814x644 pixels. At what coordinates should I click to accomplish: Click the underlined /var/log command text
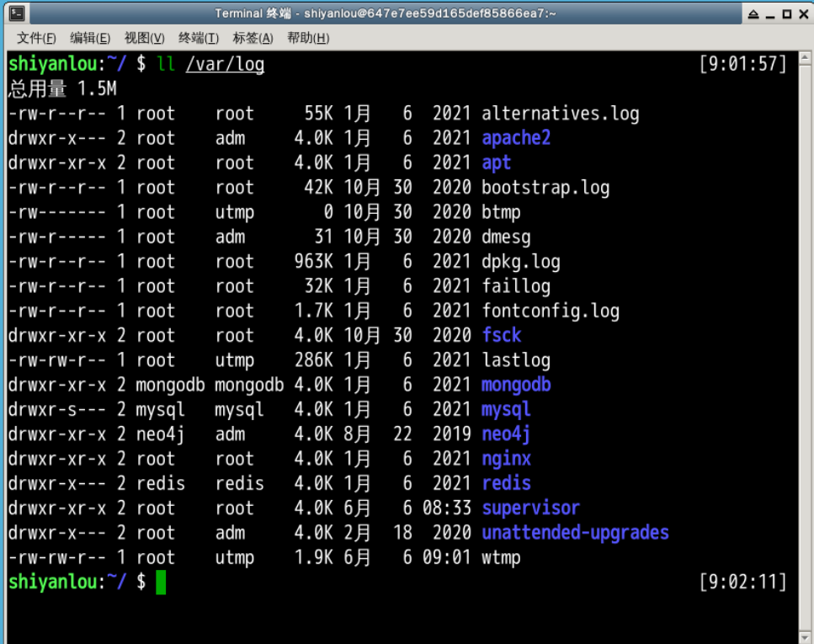point(225,63)
